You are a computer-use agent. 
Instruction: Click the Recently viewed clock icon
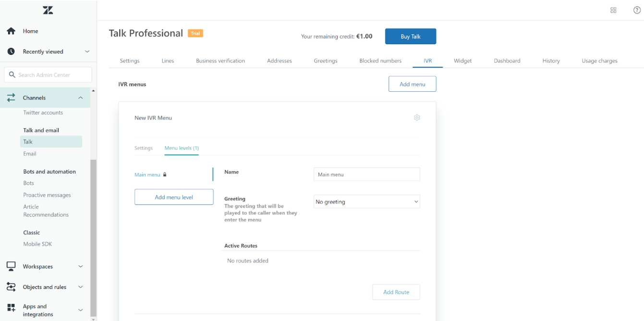coord(11,51)
